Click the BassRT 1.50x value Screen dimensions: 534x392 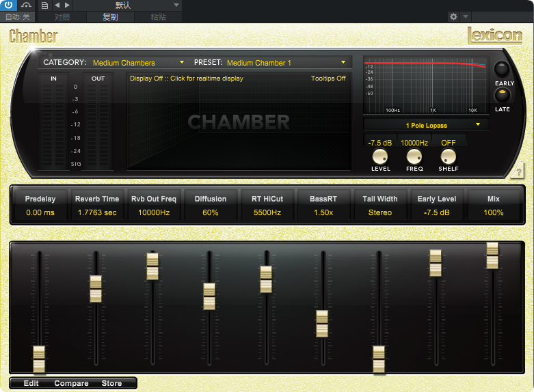(323, 212)
